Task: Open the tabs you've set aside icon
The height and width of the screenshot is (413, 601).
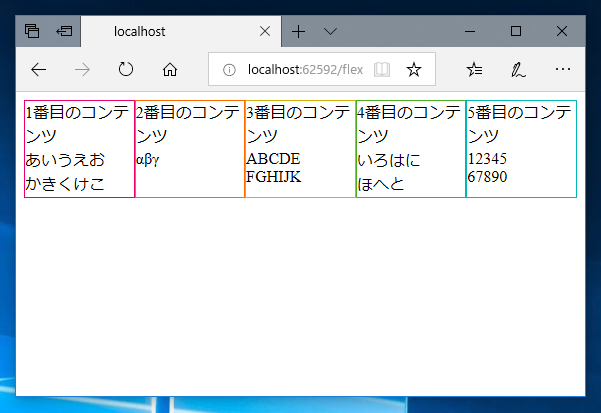Action: [32, 31]
